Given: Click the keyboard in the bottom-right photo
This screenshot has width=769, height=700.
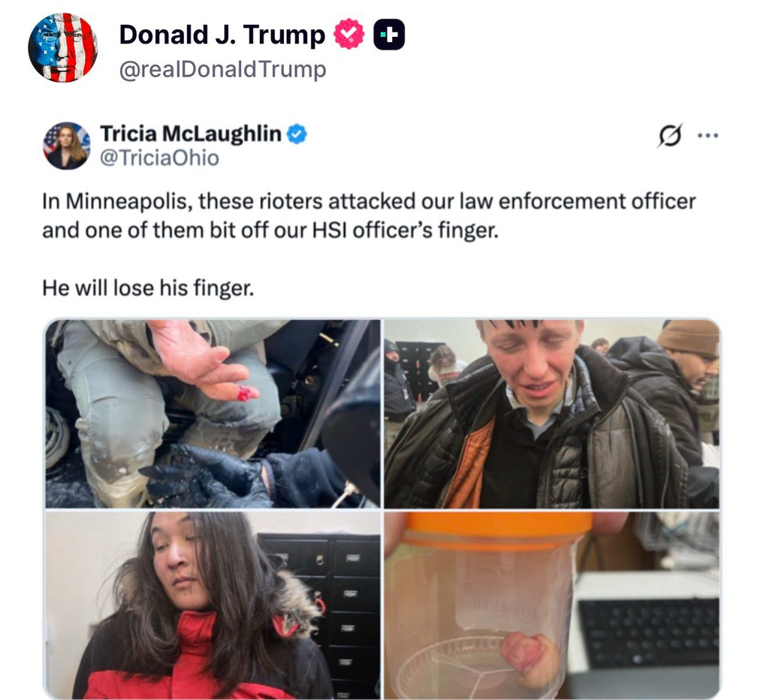Looking at the screenshot, I should 648,633.
